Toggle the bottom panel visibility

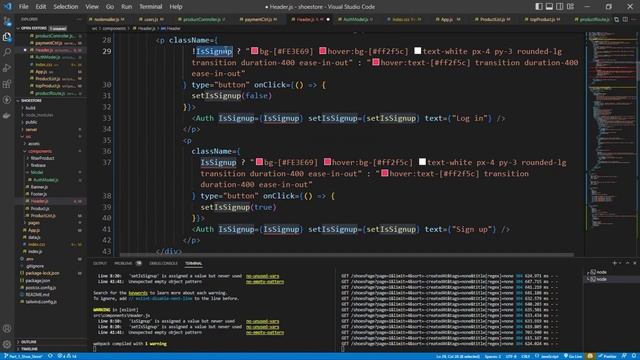click(x=549, y=7)
